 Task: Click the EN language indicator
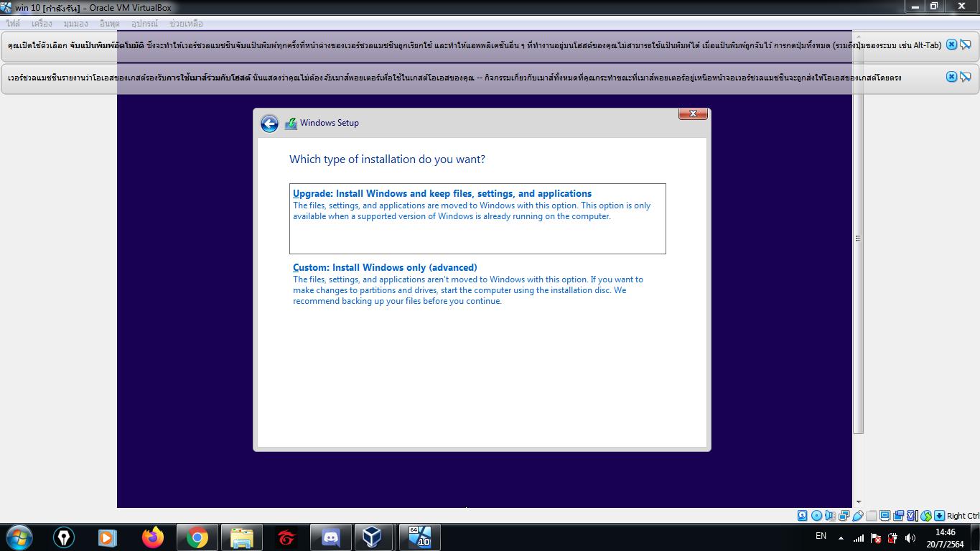coord(821,536)
